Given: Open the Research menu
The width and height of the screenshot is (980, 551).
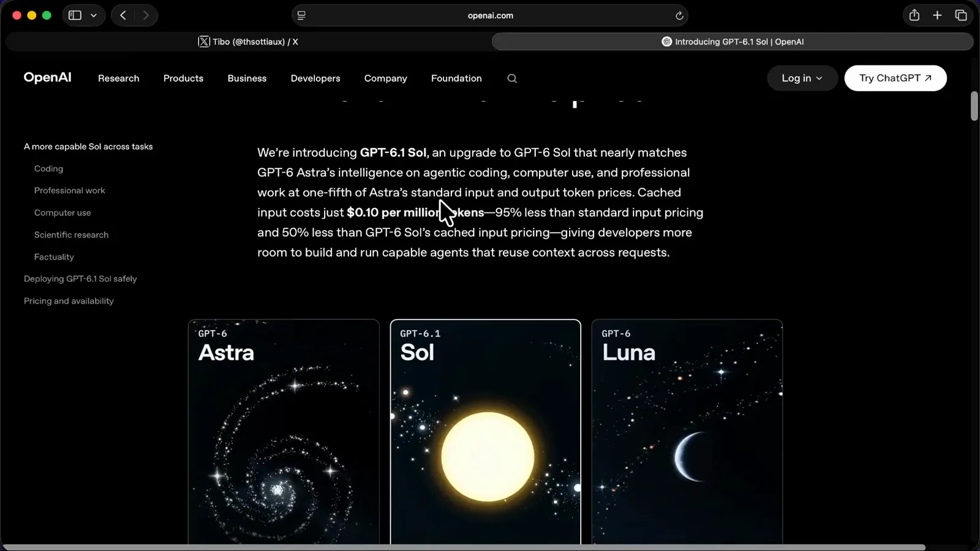Looking at the screenshot, I should [119, 78].
